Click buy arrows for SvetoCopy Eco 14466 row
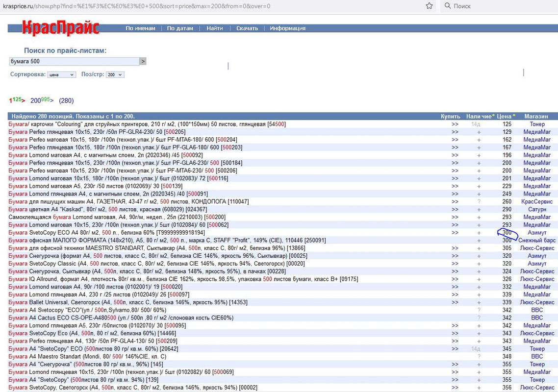This screenshot has height=392, width=558. (455, 333)
